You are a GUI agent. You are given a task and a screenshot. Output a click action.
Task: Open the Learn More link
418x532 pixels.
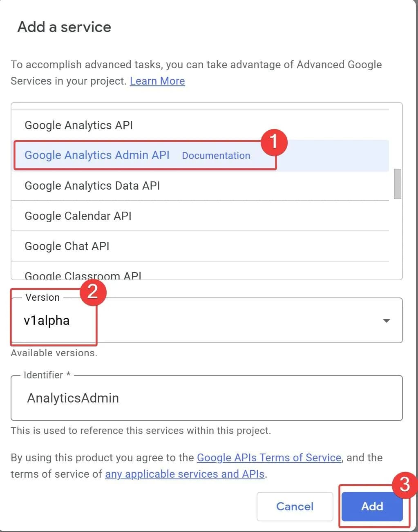pyautogui.click(x=157, y=81)
